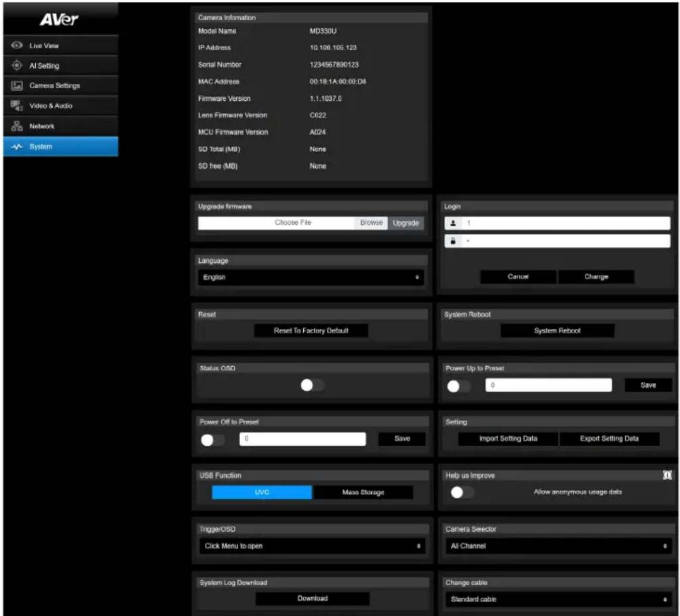The width and height of the screenshot is (680, 616).
Task: Open the Language dropdown
Action: click(x=311, y=277)
